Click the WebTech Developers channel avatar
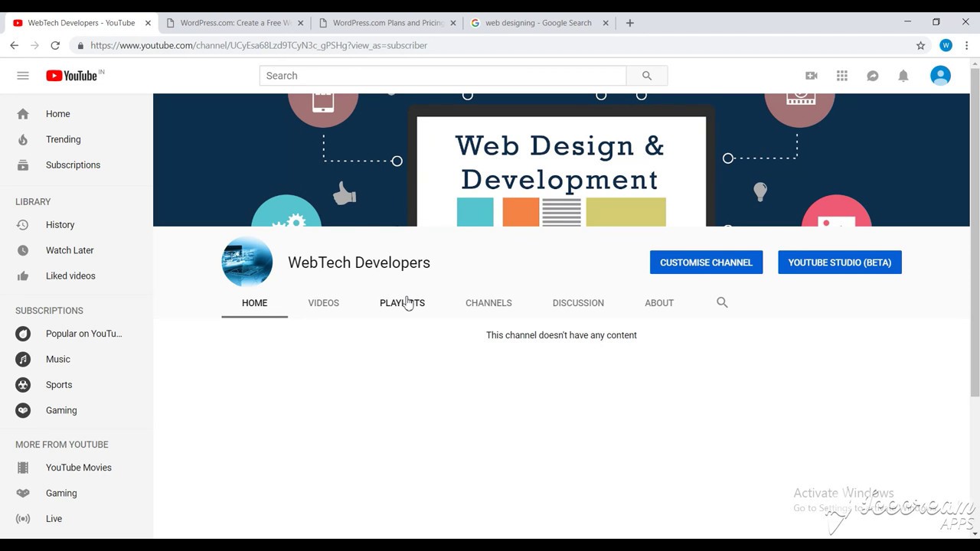The width and height of the screenshot is (980, 551). click(247, 262)
